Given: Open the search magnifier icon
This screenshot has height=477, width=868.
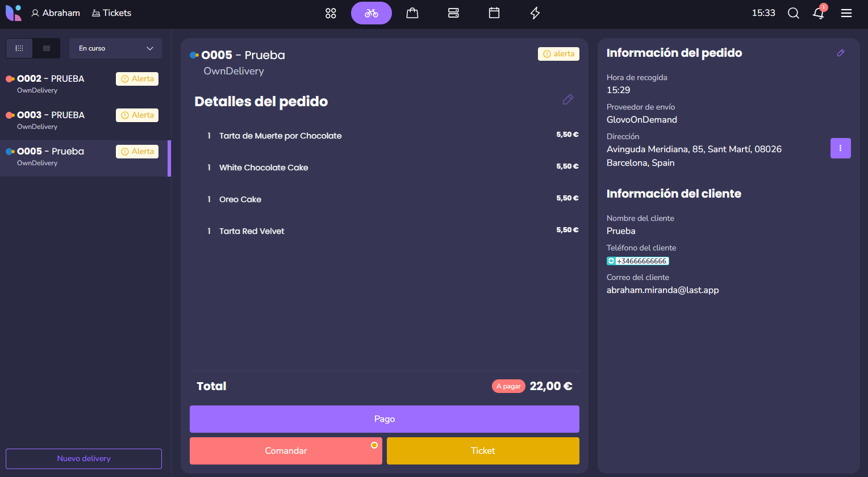Looking at the screenshot, I should tap(794, 13).
